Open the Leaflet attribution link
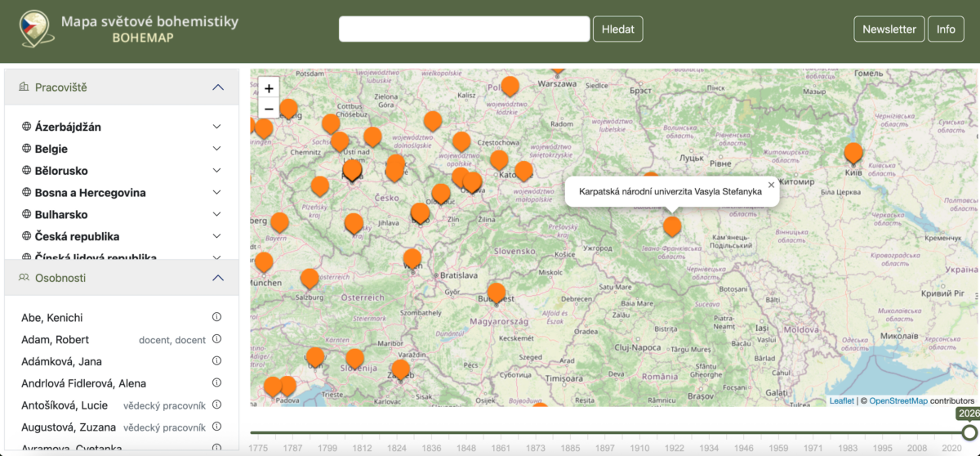 [842, 400]
